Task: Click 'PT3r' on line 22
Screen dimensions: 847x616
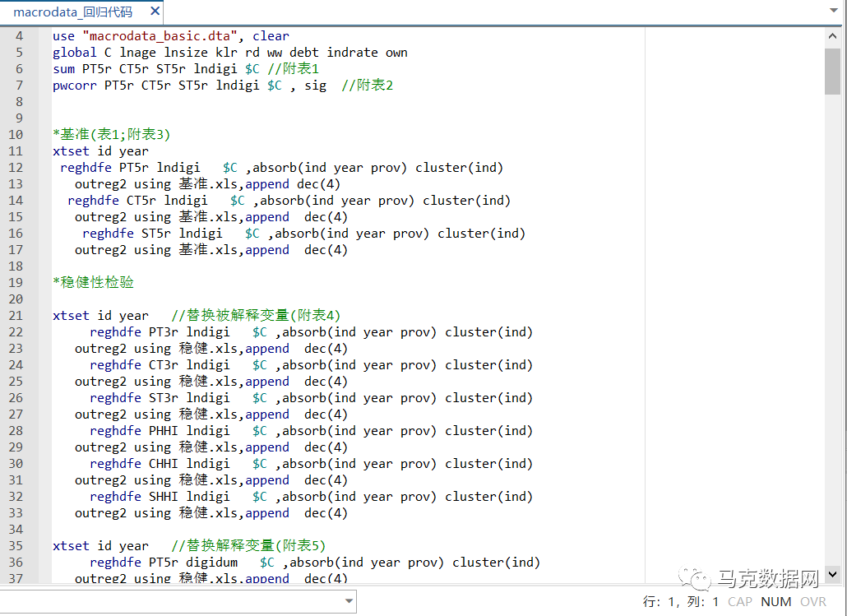Action: (x=164, y=332)
